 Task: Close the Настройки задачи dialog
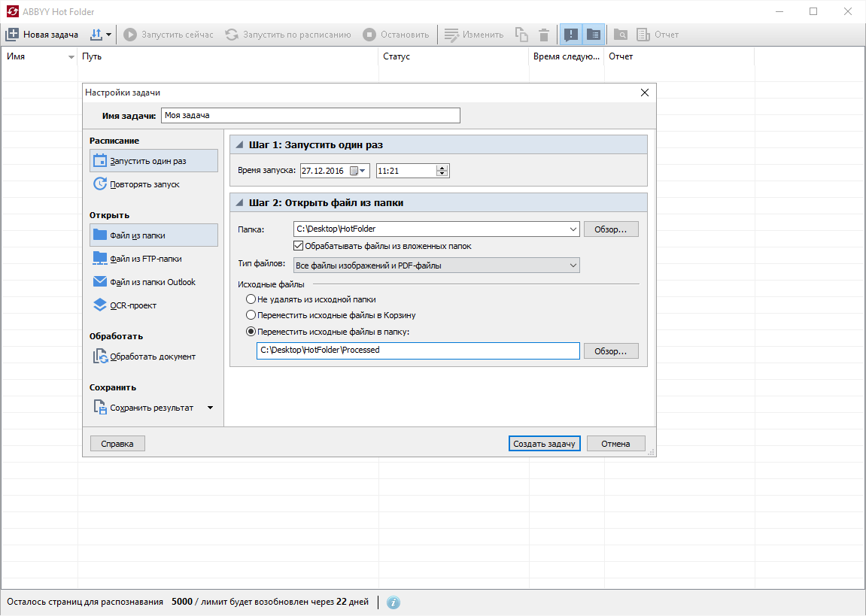pyautogui.click(x=645, y=93)
